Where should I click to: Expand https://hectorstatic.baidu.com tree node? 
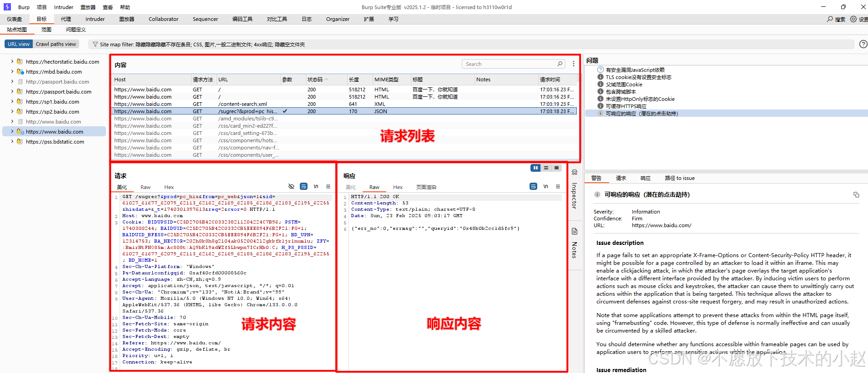point(12,61)
